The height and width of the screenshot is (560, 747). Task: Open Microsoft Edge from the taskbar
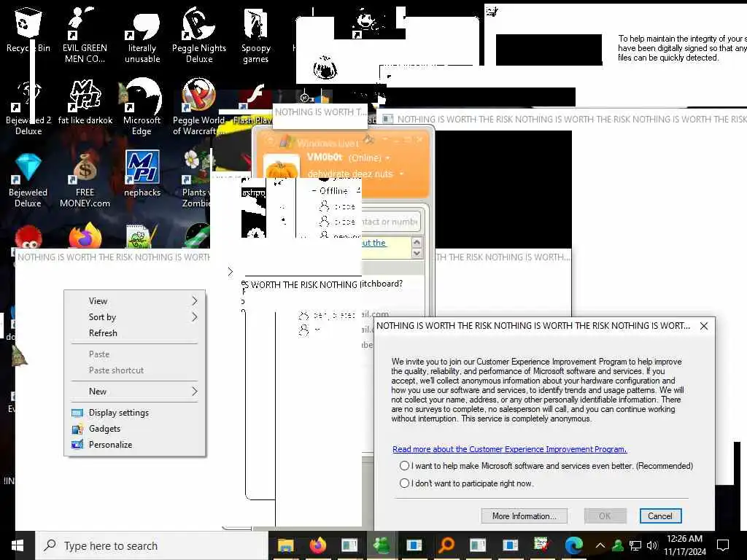pos(573,545)
